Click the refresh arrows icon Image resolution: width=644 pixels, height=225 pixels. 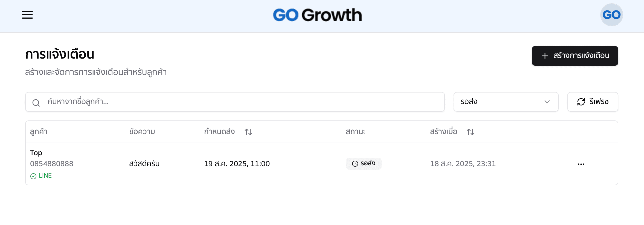(581, 102)
